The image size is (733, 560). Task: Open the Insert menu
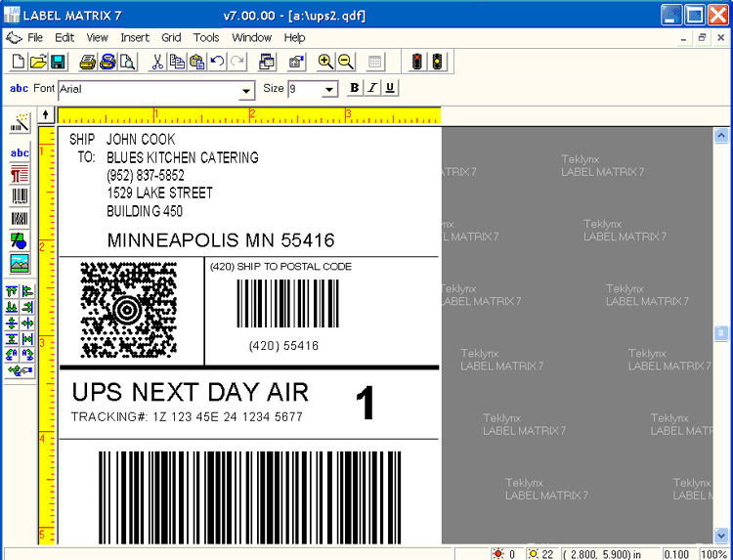coord(135,37)
